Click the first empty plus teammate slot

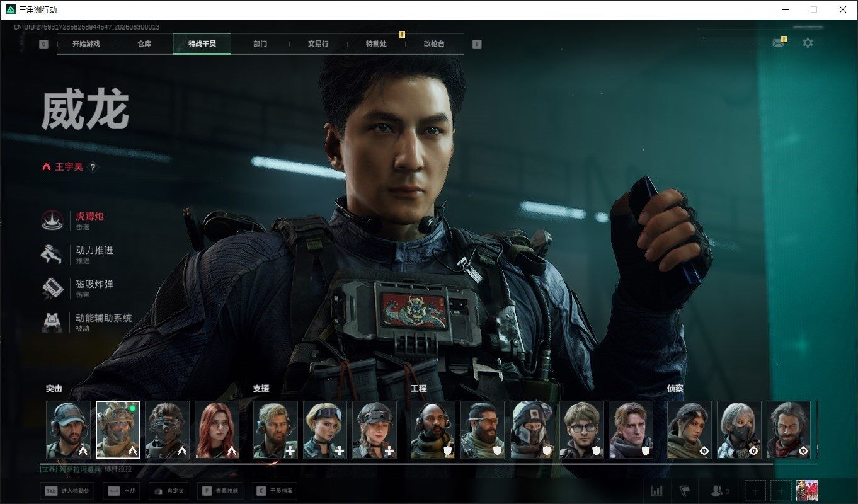pos(755,491)
